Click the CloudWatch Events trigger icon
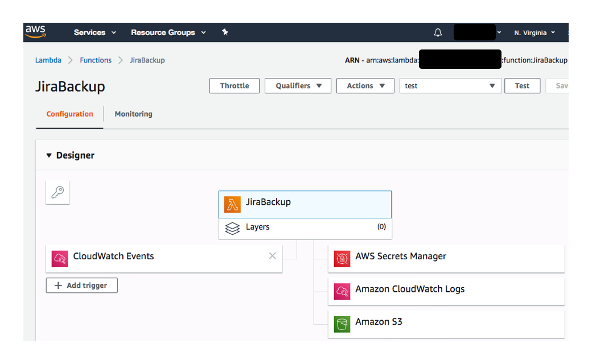Image resolution: width=592 pixels, height=364 pixels. tap(60, 259)
